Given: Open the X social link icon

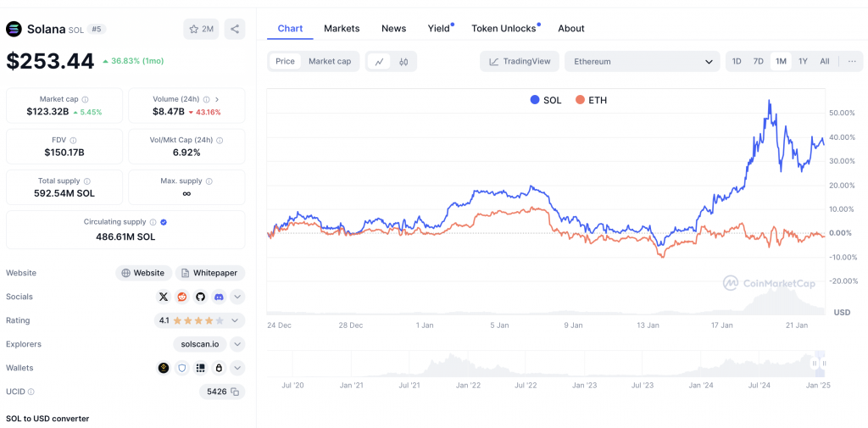Looking at the screenshot, I should coord(164,297).
